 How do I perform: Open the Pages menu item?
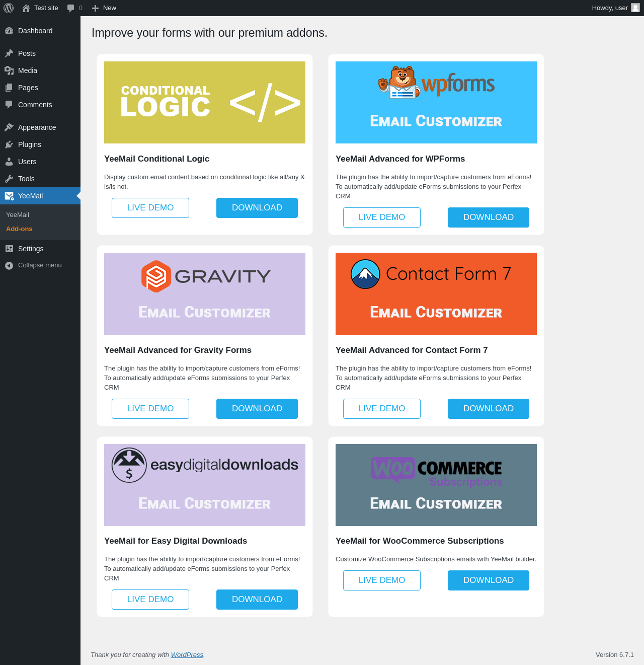(x=40, y=88)
